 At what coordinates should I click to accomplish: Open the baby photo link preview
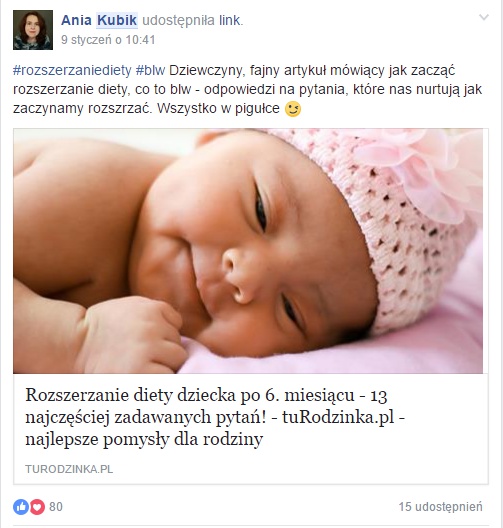pos(248,251)
